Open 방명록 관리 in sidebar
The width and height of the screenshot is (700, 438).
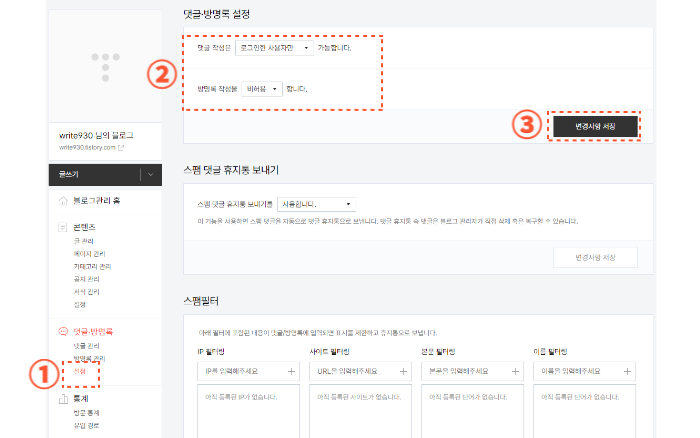(x=89, y=359)
